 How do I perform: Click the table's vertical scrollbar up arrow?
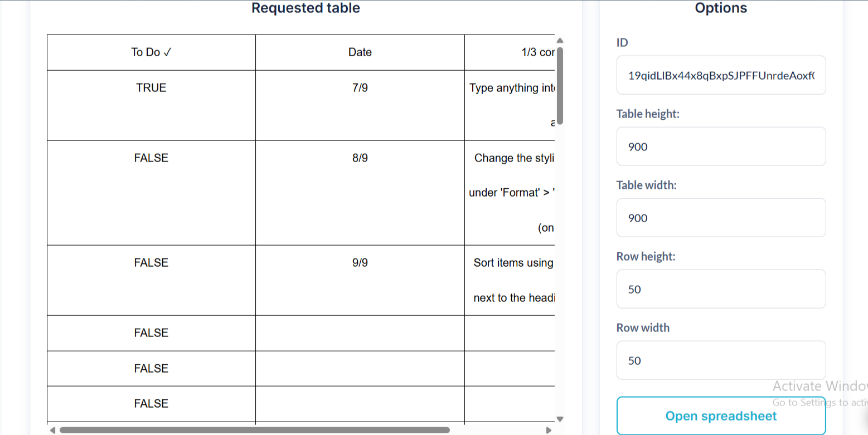pyautogui.click(x=560, y=40)
